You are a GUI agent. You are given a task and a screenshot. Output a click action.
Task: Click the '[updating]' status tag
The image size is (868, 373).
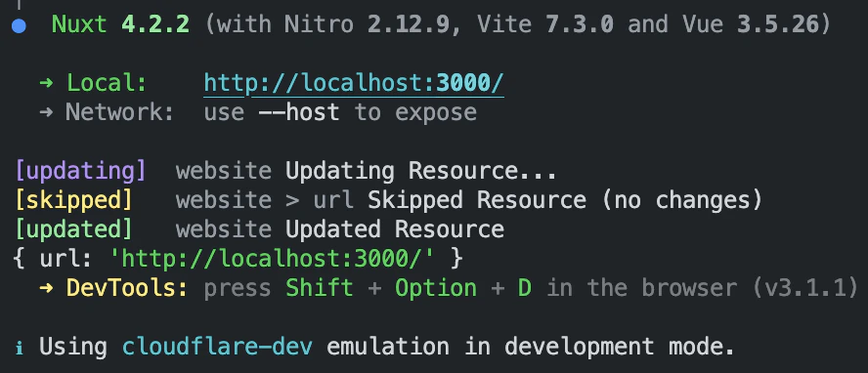point(80,171)
